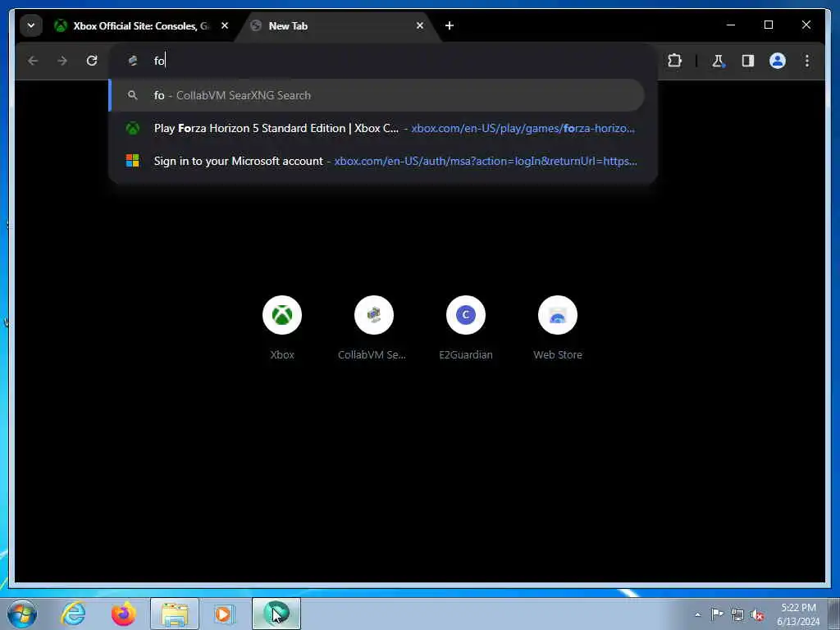Select the 'fo - CollabVM SearXNG Search' suggestion
The width and height of the screenshot is (840, 630).
pyautogui.click(x=377, y=95)
